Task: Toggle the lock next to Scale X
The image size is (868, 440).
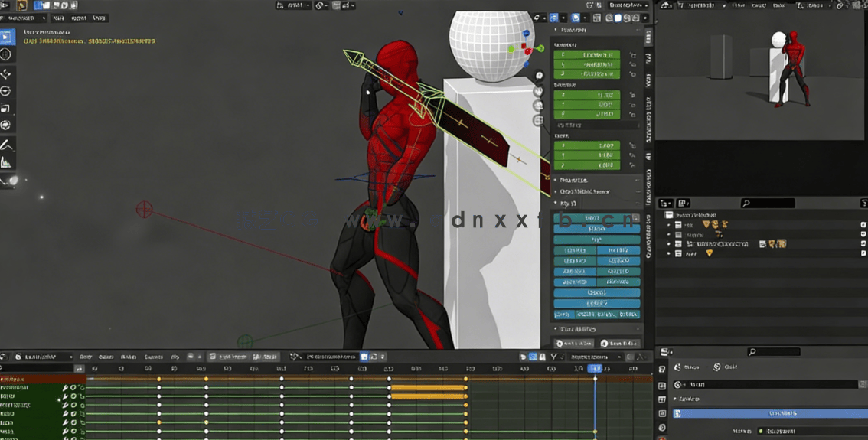Action: click(x=632, y=145)
